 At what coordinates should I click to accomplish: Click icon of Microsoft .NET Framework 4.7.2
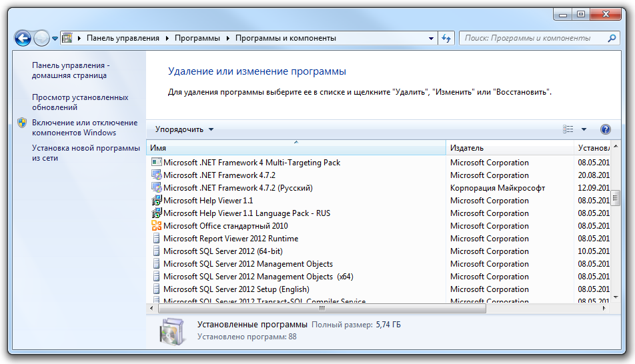click(156, 175)
